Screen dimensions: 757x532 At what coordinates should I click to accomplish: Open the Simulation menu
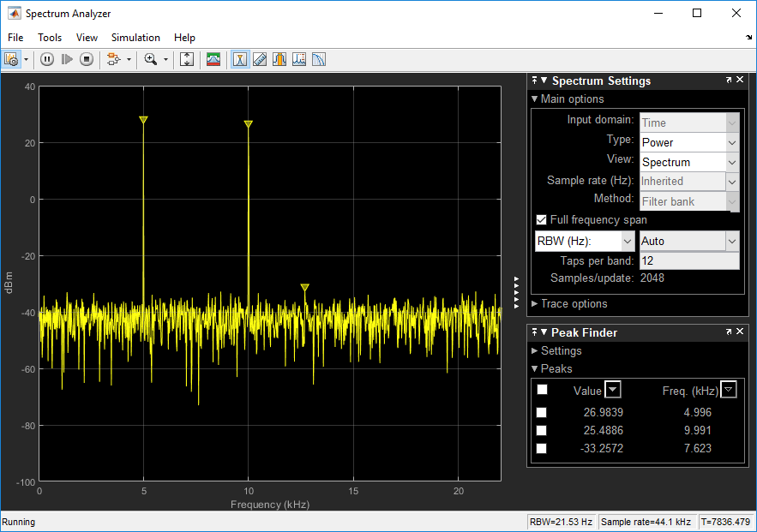pyautogui.click(x=135, y=38)
